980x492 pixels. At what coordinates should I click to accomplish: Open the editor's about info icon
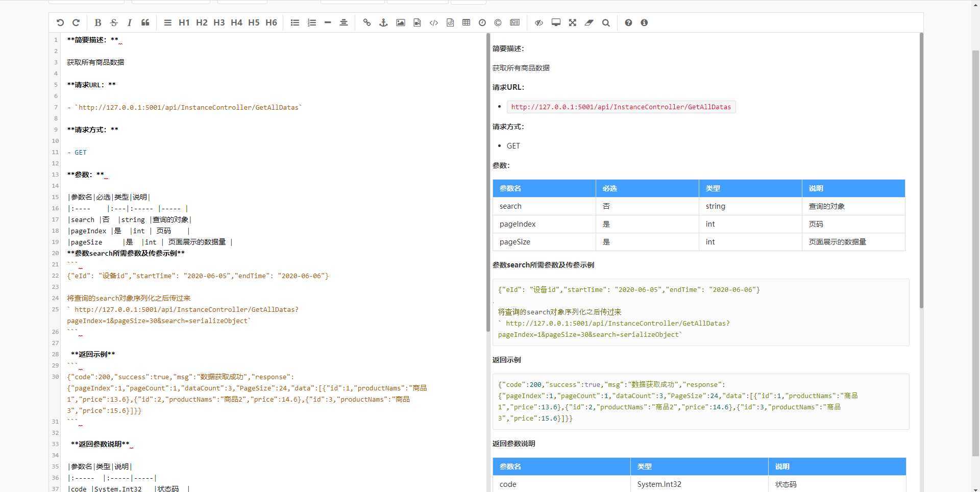[x=644, y=22]
